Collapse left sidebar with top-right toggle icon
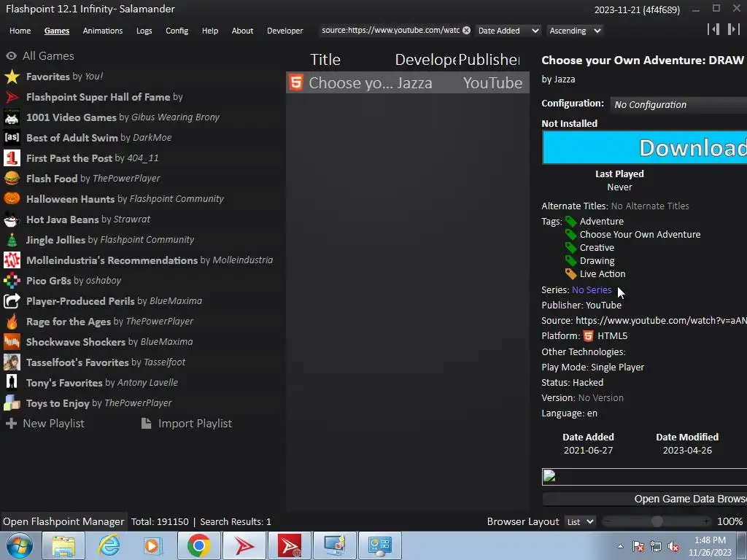 (x=713, y=29)
